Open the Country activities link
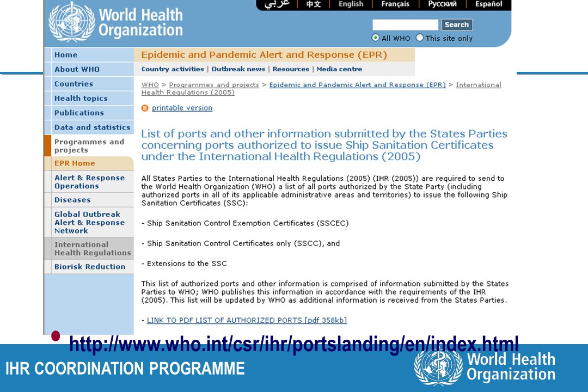The image size is (588, 392). click(173, 69)
